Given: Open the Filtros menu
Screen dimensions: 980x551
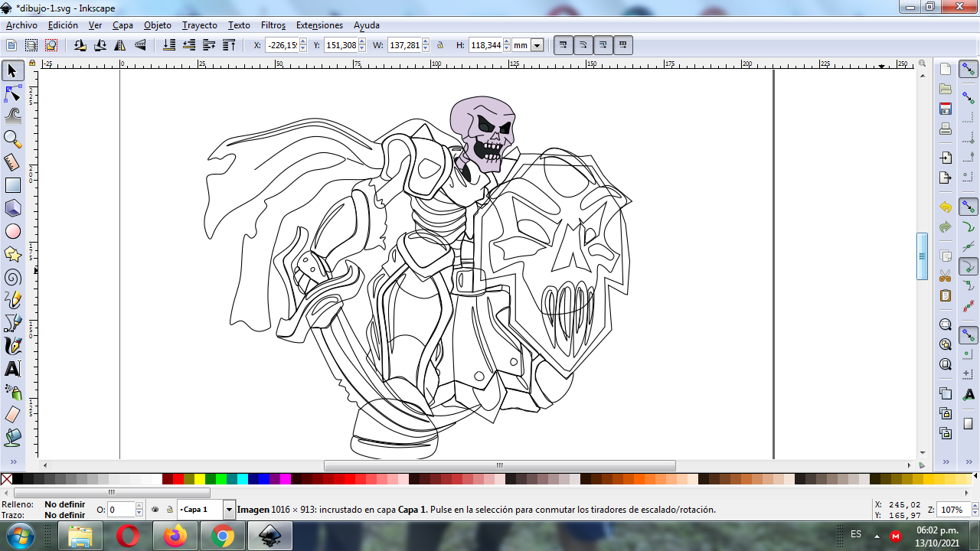Looking at the screenshot, I should tap(273, 25).
